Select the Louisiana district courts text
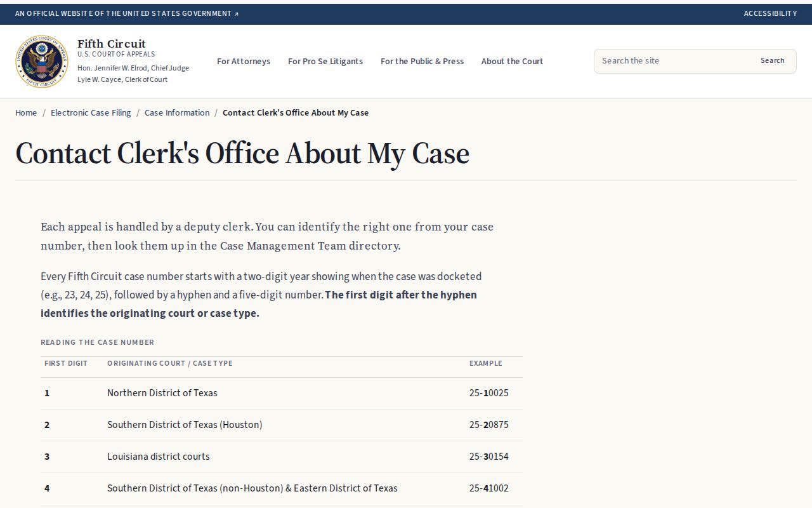The width and height of the screenshot is (812, 508). coord(159,457)
